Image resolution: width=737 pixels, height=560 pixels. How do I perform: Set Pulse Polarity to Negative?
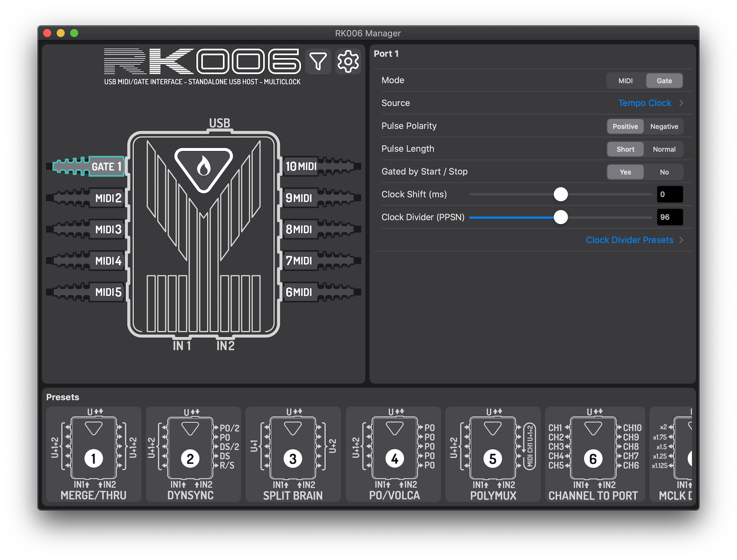click(x=664, y=127)
